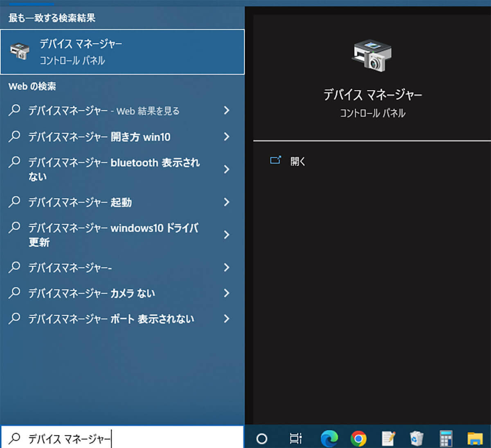491x448 pixels.
Task: Click the デバイス マネージャー title in preview pane
Action: coord(372,95)
